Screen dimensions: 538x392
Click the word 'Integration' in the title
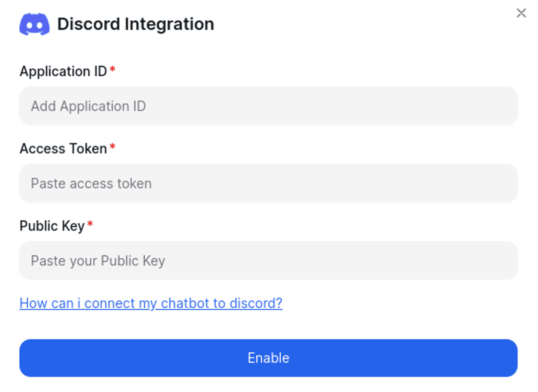coord(169,24)
